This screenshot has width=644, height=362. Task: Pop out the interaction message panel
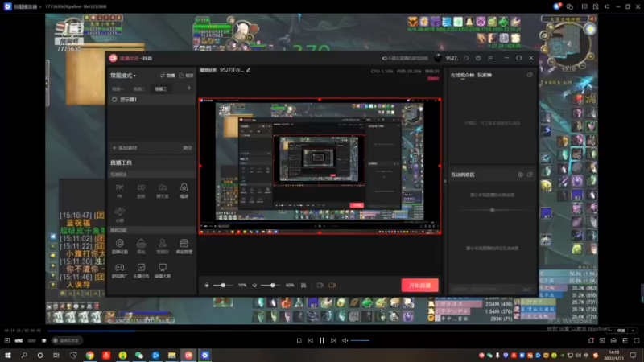(x=530, y=175)
